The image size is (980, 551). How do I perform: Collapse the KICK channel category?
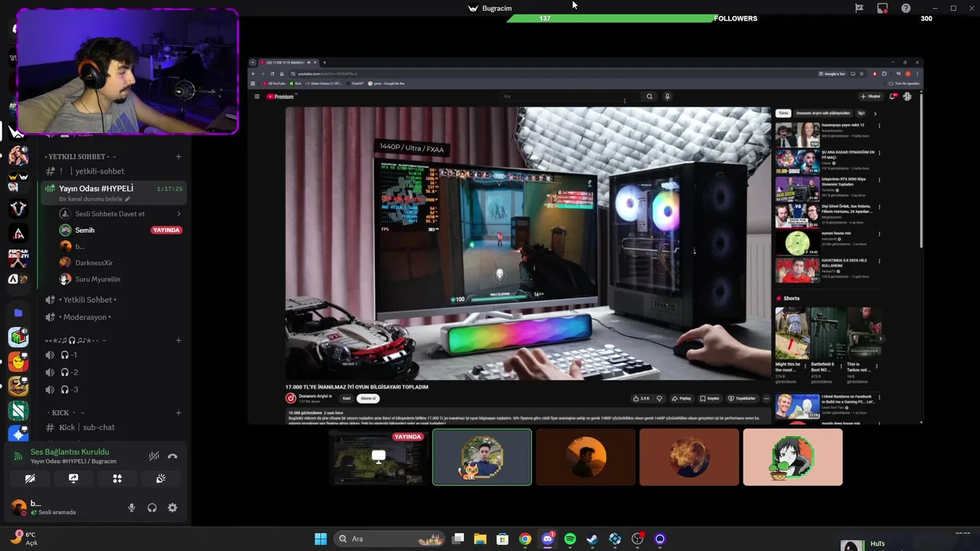tap(65, 412)
